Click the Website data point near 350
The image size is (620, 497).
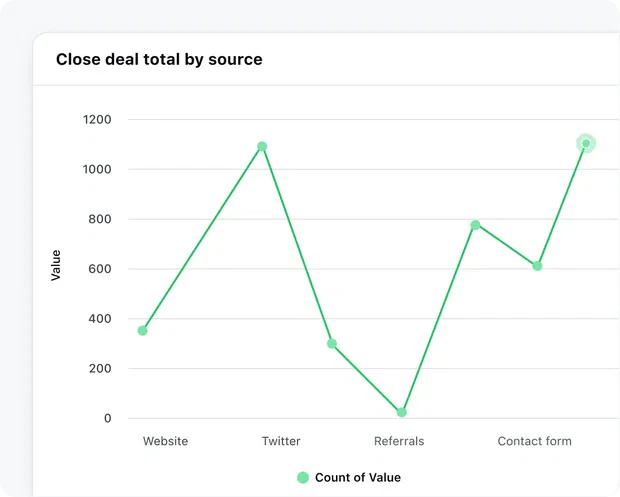(142, 331)
